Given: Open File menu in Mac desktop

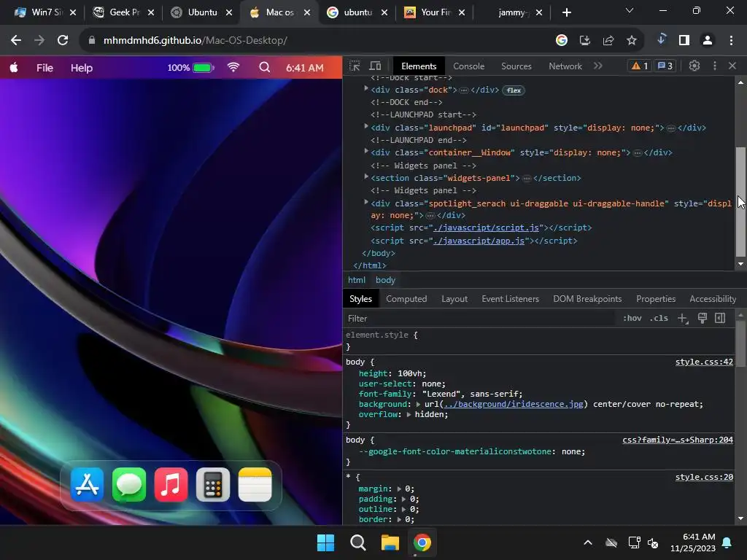Looking at the screenshot, I should coord(44,68).
